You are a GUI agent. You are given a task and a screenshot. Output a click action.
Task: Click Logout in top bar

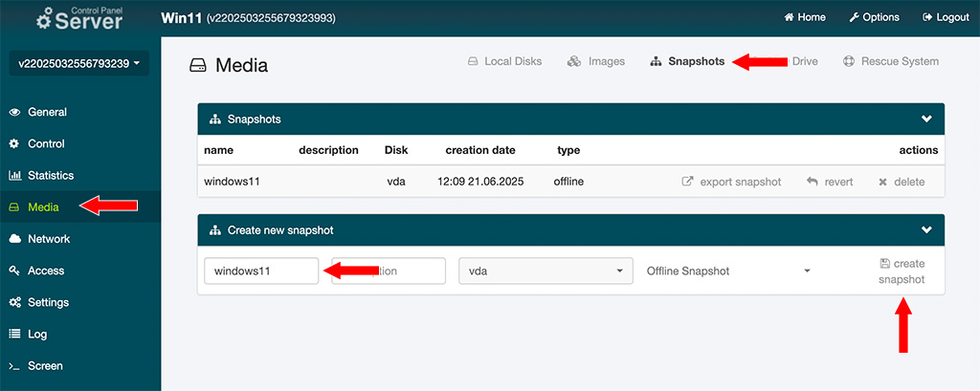pos(946,17)
